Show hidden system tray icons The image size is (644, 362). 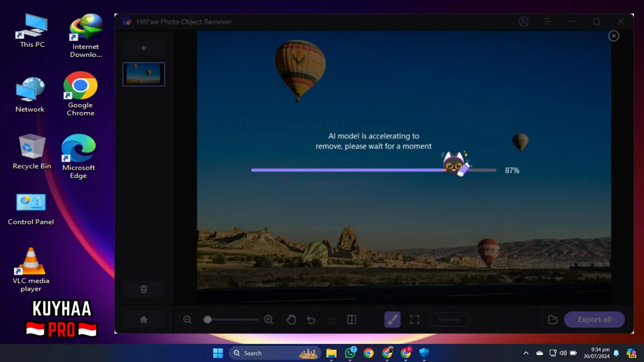(x=526, y=353)
